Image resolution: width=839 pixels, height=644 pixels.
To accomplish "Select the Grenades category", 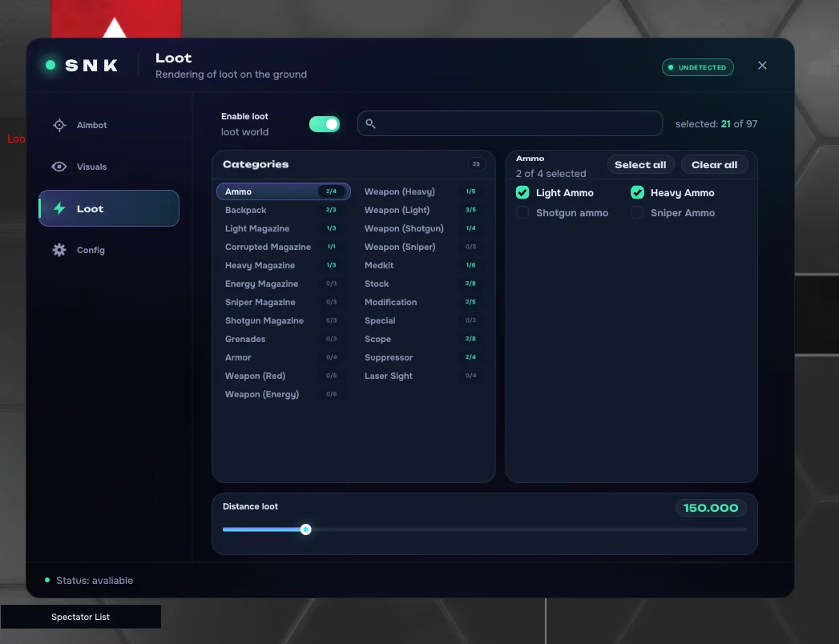I will [284, 339].
